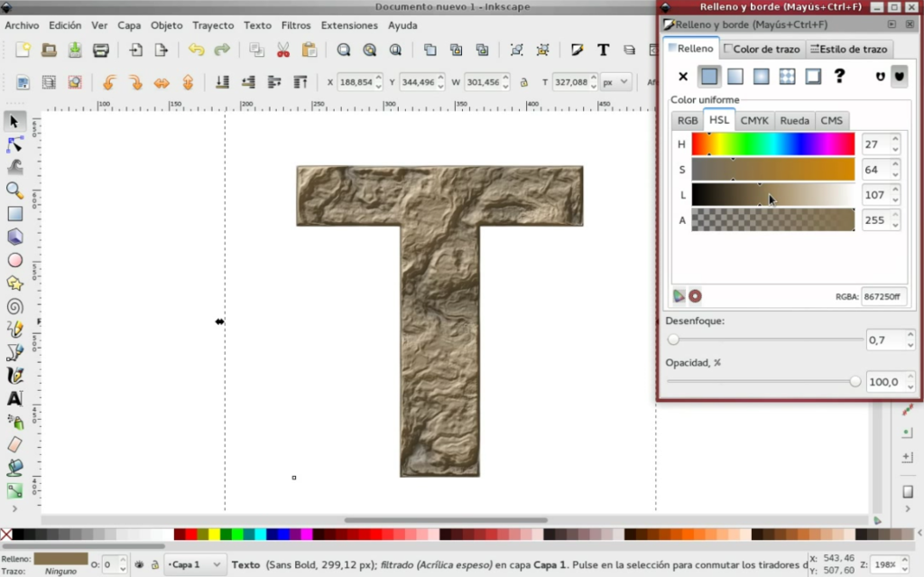Select the Spiral tool
The width and height of the screenshot is (924, 577).
(13, 305)
